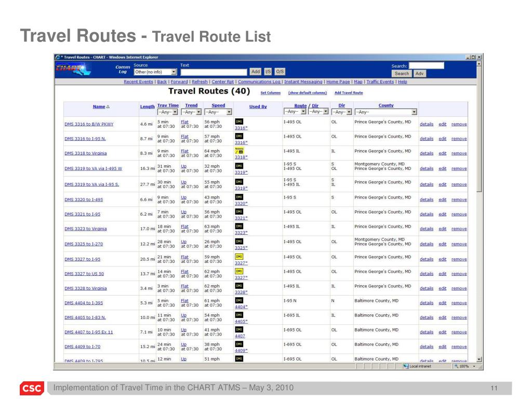This screenshot has width=532, height=399.
Task: Click edit for DMS 3320 to I-495
Action: (x=443, y=199)
